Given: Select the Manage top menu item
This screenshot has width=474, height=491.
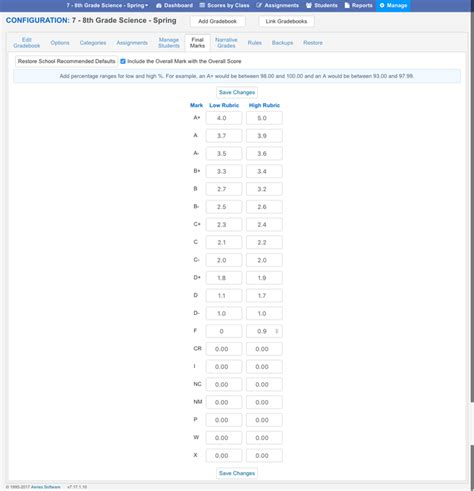Looking at the screenshot, I should point(393,5).
